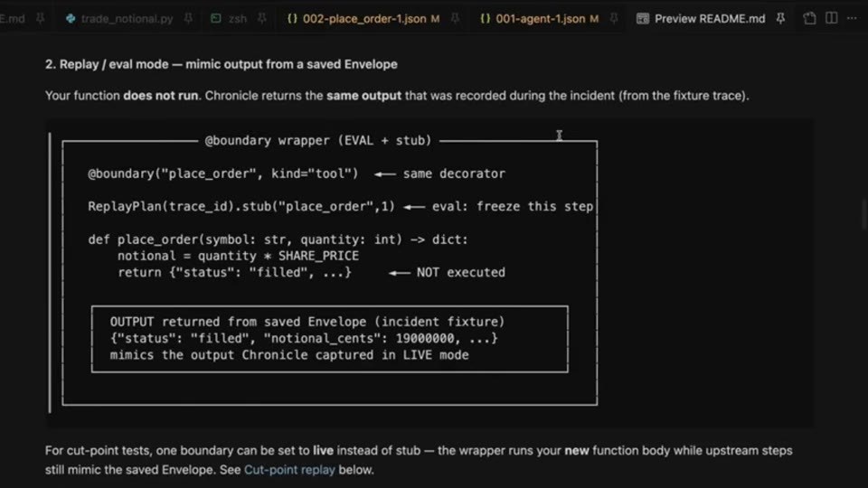Click pin icon on trade_notional.py tab
868x488 pixels.
coord(188,19)
